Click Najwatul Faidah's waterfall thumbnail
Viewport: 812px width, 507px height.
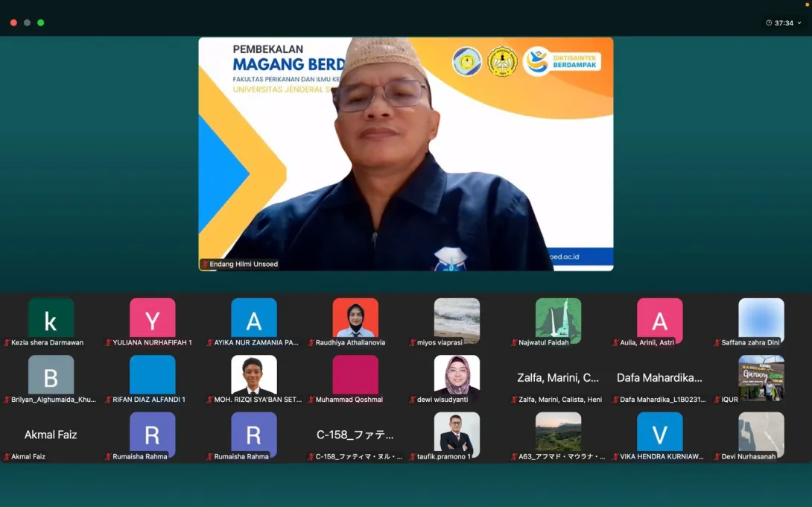558,318
